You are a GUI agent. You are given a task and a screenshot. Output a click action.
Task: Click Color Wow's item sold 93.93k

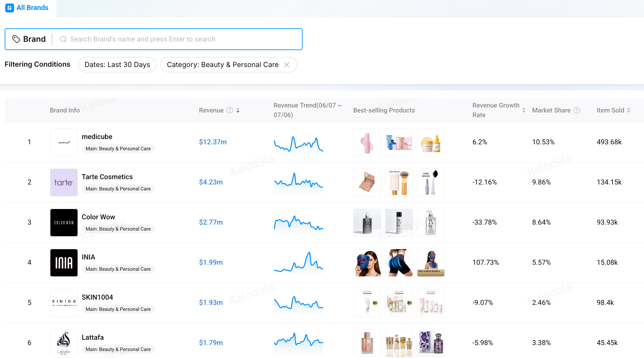607,222
